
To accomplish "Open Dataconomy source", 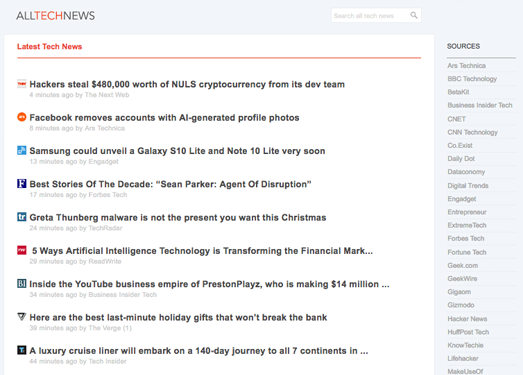I will pos(466,172).
